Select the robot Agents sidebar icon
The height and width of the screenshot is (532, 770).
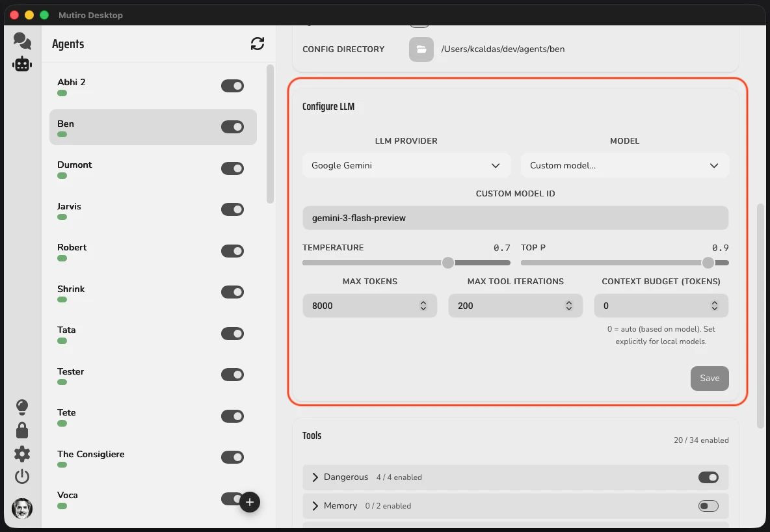click(x=22, y=63)
